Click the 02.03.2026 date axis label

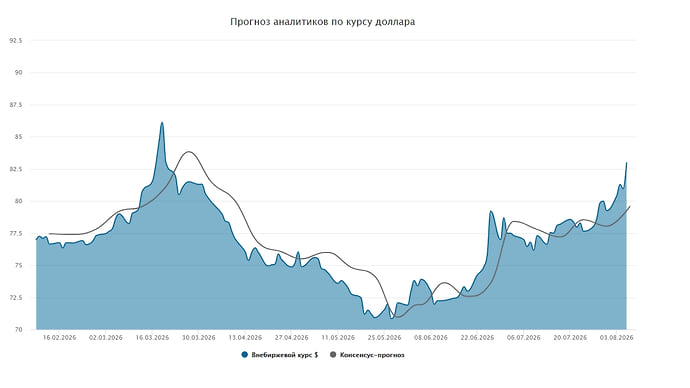[106, 338]
